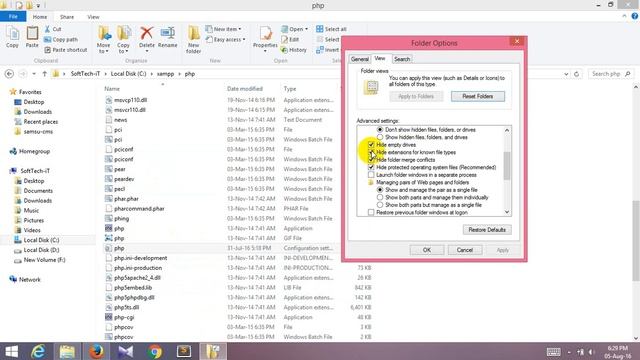Uncheck Hide extensions for known file types
Screen dimensions: 640x360
pyautogui.click(x=371, y=152)
